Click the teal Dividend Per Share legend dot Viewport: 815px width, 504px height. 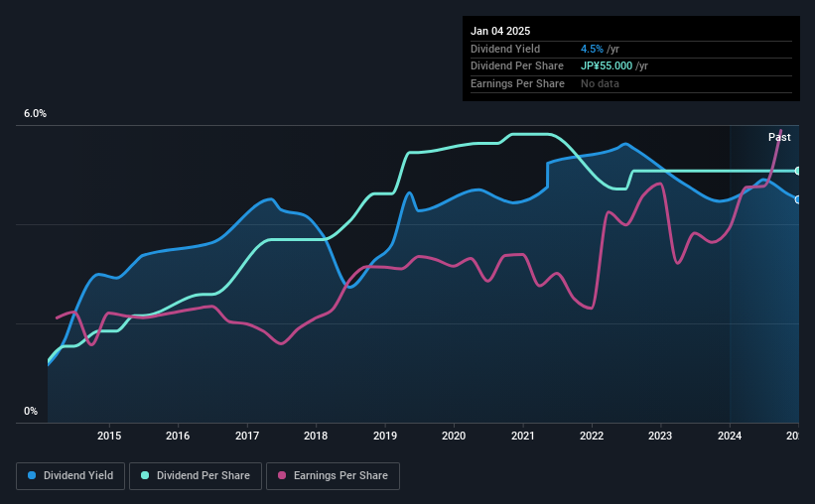(x=145, y=475)
